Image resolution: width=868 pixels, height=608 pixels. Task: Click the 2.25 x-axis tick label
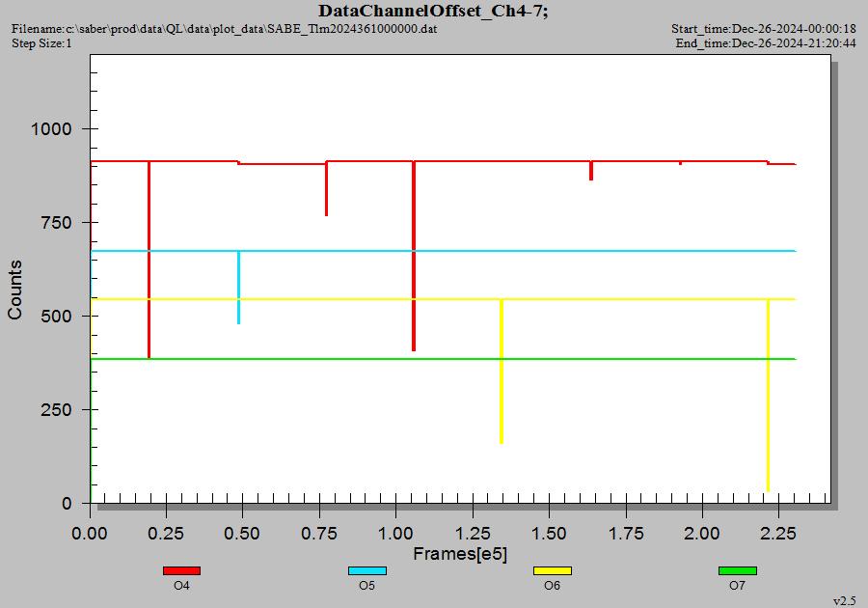[778, 534]
